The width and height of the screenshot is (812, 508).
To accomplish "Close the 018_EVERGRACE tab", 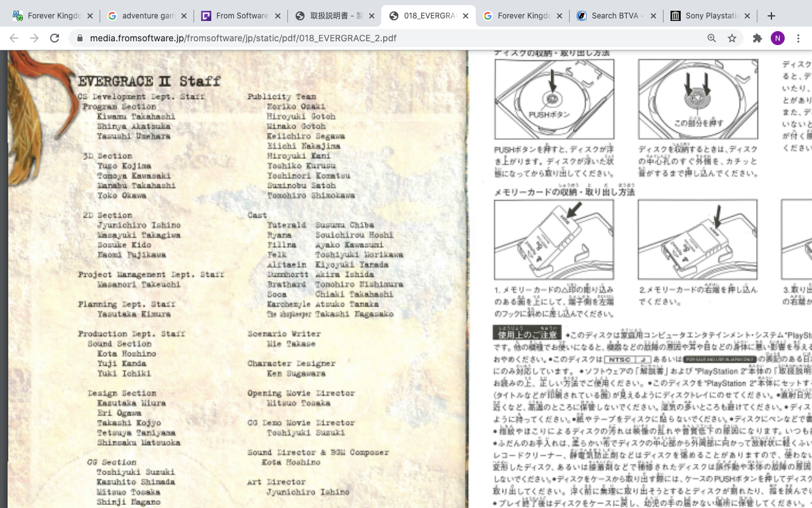I will 465,16.
